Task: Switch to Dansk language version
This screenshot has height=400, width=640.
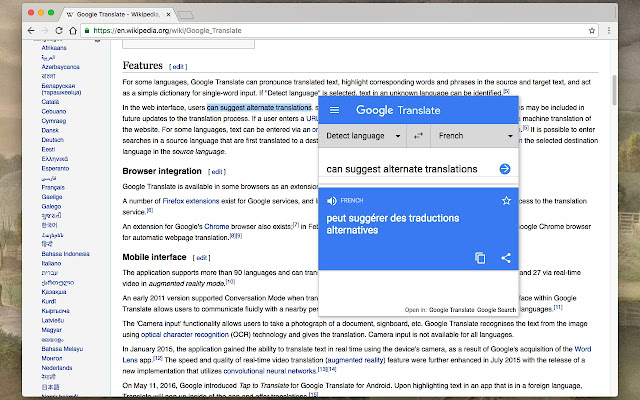Action: coord(50,131)
